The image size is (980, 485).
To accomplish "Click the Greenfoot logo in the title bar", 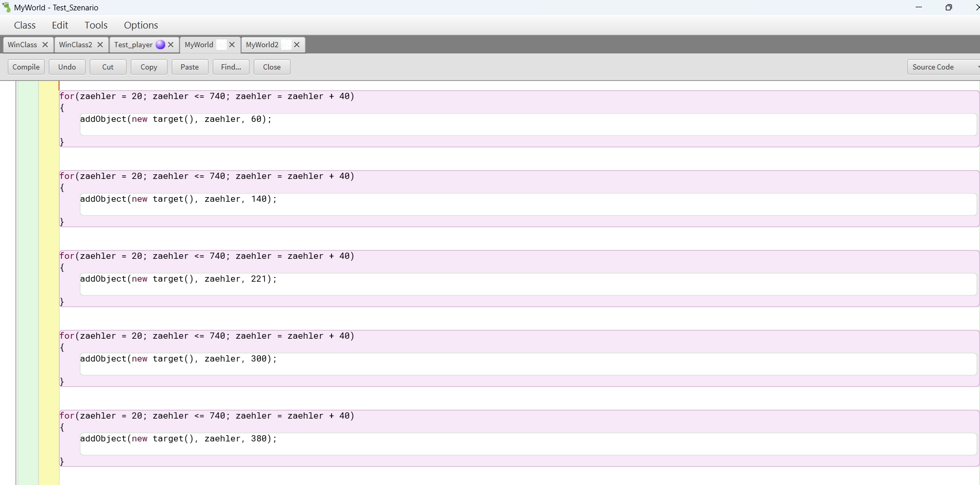I will [6, 7].
